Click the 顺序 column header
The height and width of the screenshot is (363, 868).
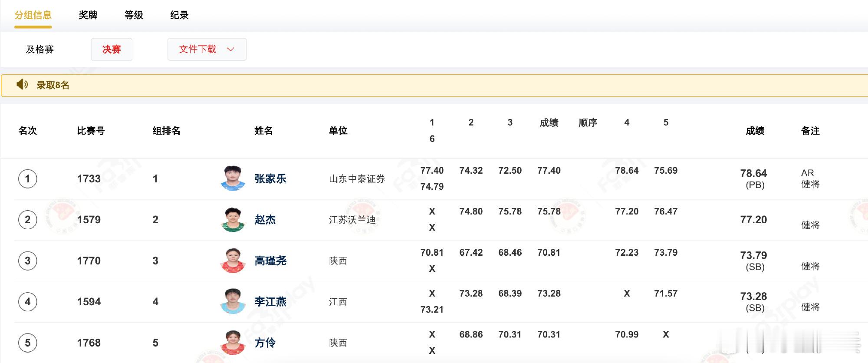click(588, 123)
